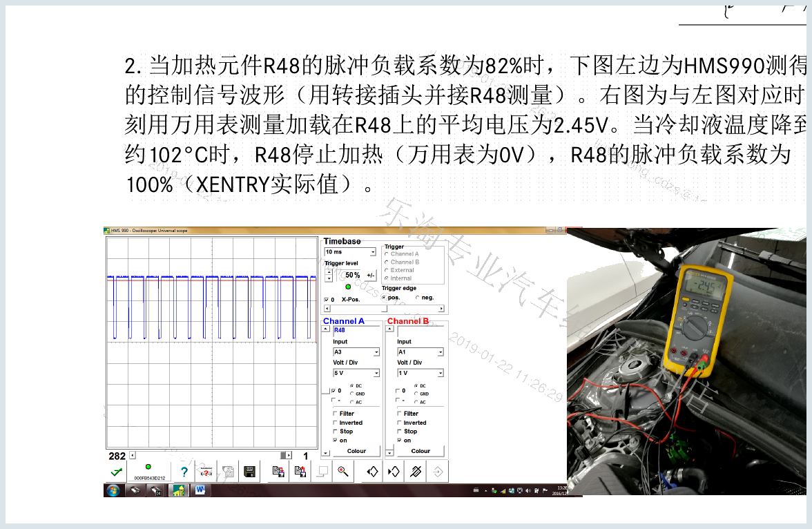Click the copy document toolbar icon
The height and width of the screenshot is (529, 812).
[x=228, y=472]
